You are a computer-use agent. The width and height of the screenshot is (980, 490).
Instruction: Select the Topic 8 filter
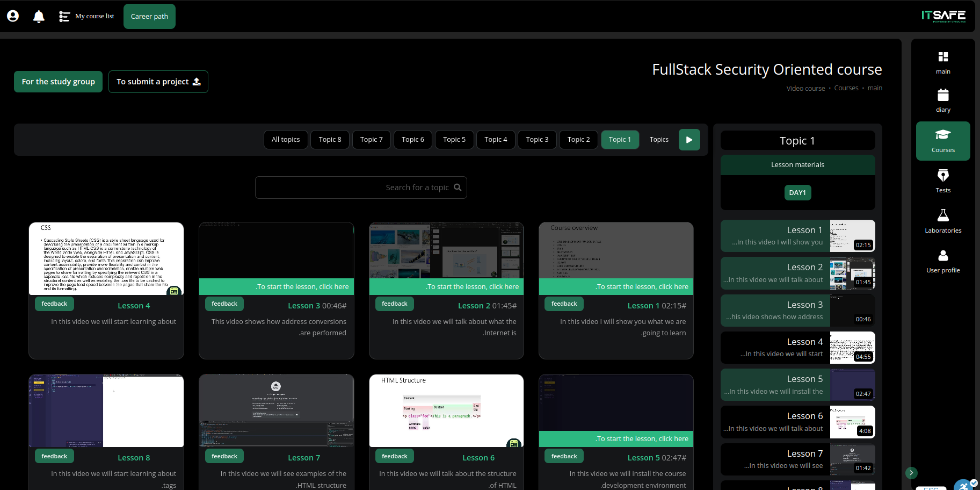(x=330, y=139)
